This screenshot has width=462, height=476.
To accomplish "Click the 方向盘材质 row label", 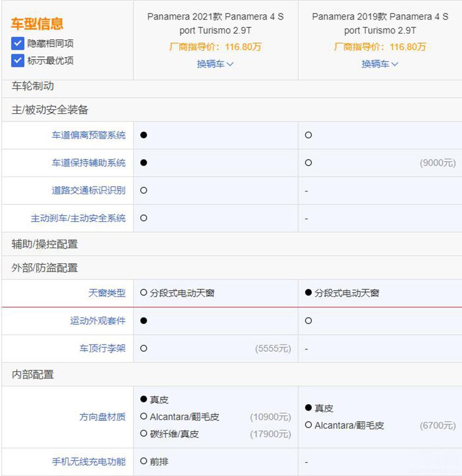I will tap(102, 417).
